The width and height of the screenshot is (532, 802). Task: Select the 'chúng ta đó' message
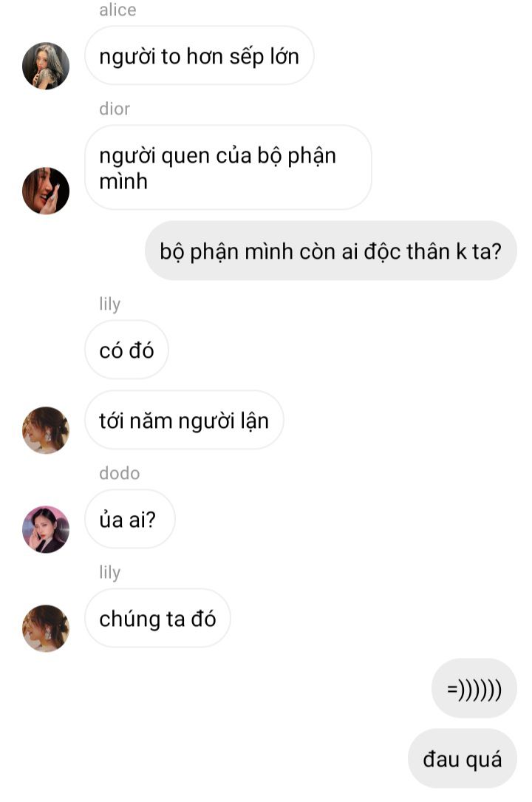(x=157, y=619)
